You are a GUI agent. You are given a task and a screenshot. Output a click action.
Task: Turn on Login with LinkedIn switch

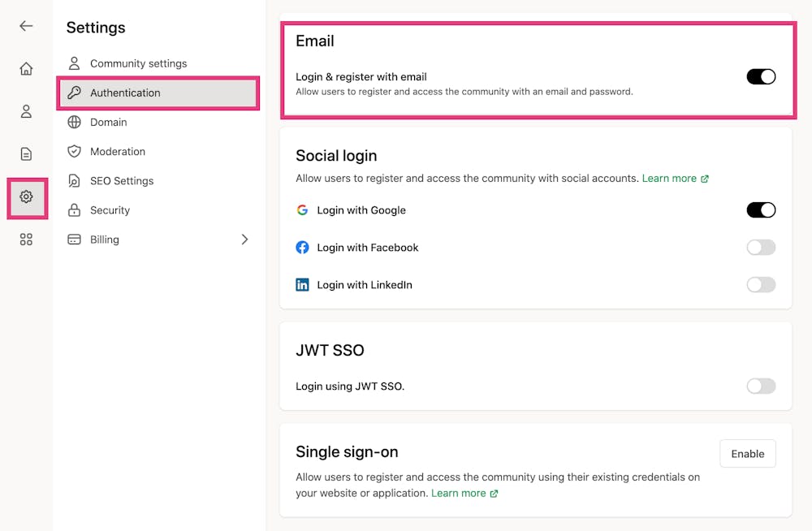[761, 285]
